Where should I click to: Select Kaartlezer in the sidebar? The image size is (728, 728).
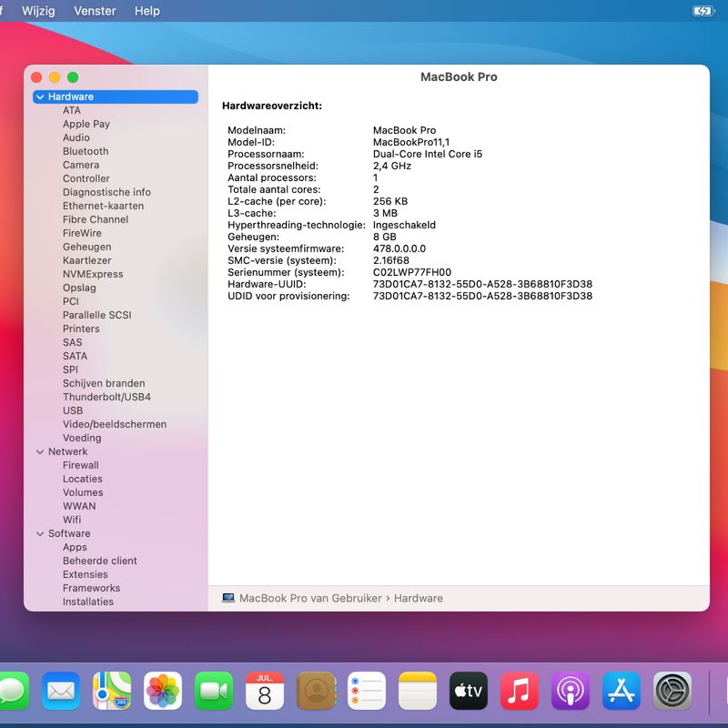tap(86, 260)
